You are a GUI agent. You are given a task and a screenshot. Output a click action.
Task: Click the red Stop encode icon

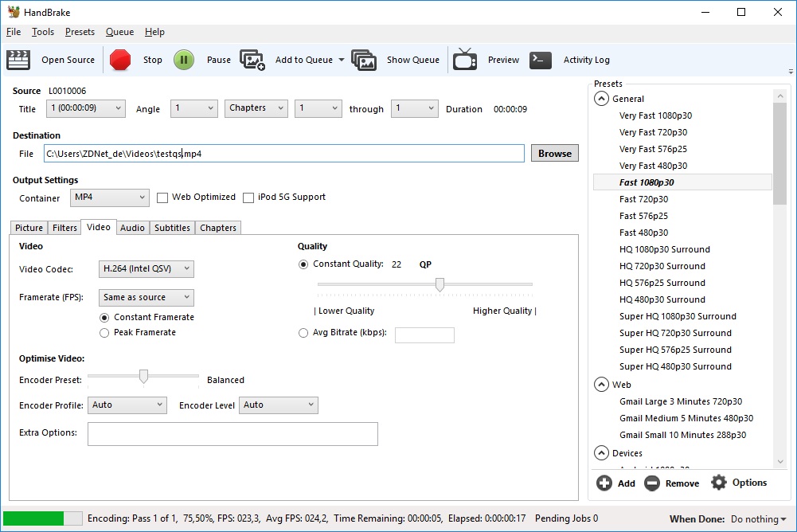point(120,60)
